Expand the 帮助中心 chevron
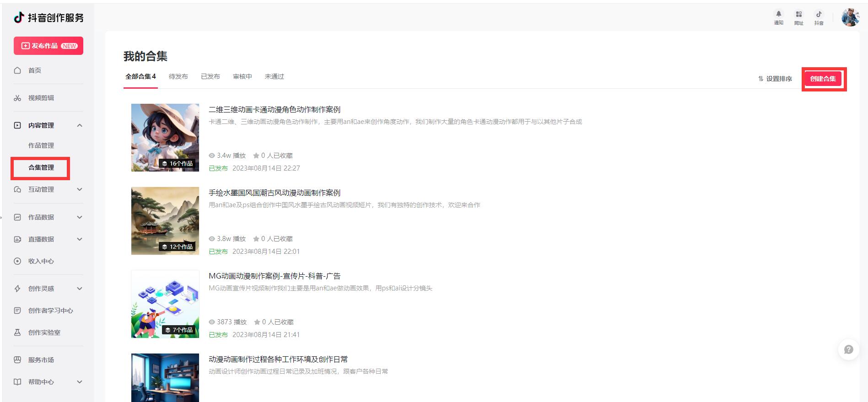 [80, 382]
